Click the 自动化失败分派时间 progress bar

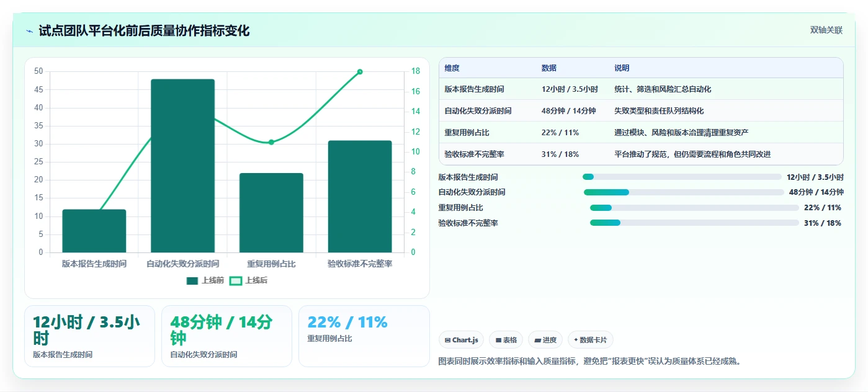click(x=684, y=192)
